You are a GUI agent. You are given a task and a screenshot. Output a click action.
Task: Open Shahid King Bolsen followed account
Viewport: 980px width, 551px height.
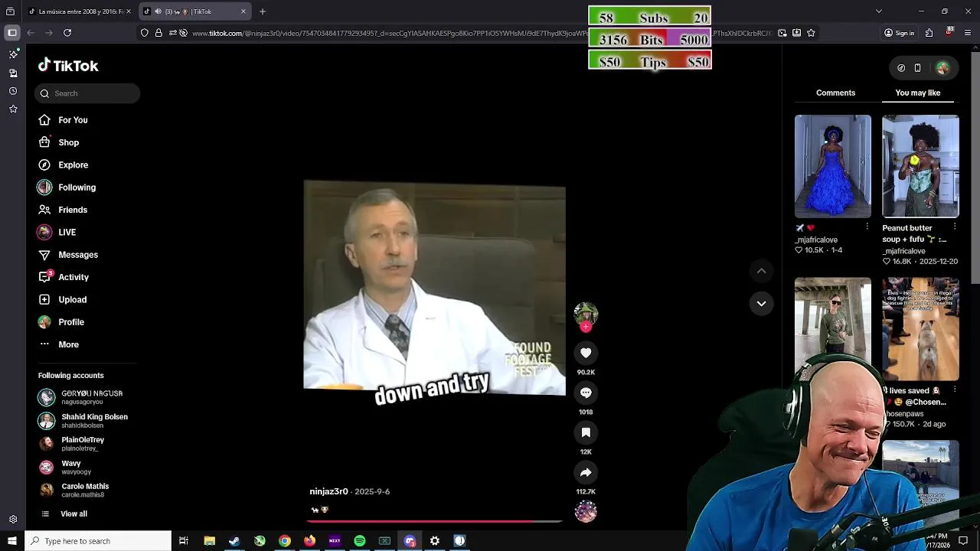(84, 421)
